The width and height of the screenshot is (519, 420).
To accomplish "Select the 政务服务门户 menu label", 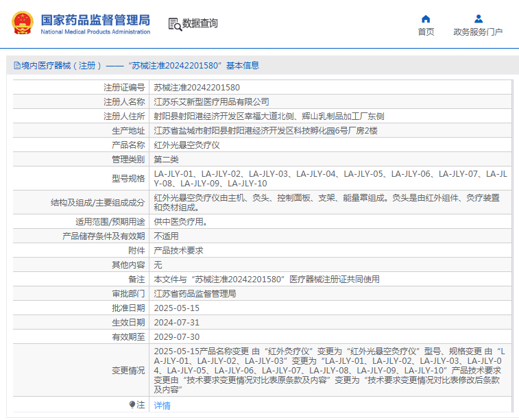I will [x=478, y=32].
